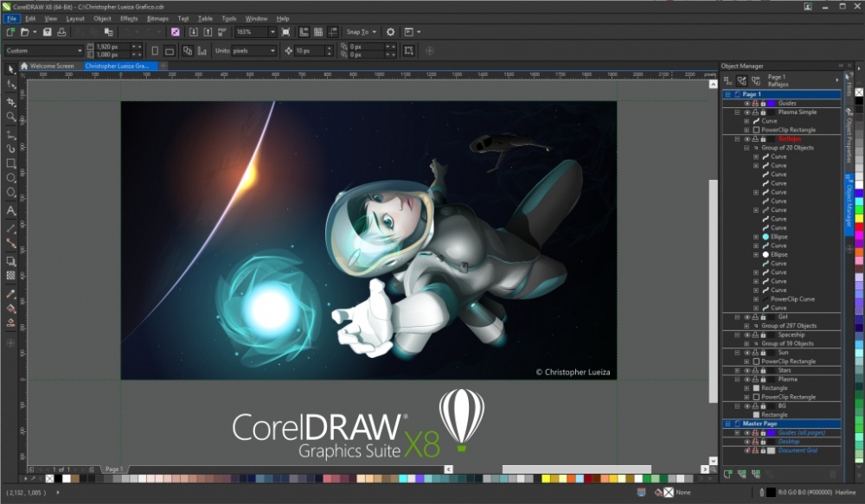This screenshot has width=865, height=504.
Task: Select the Interactive Fill tool
Action: coord(10,309)
